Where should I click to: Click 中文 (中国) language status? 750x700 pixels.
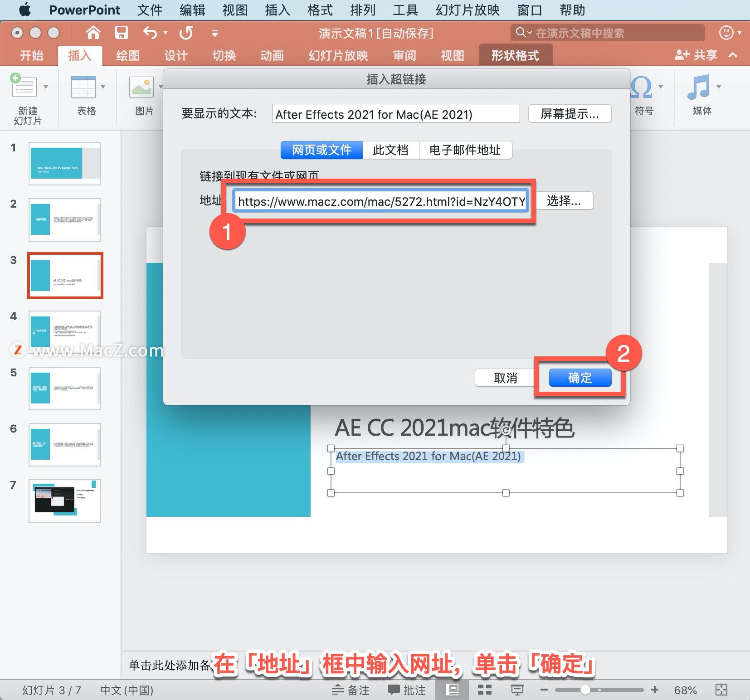pyautogui.click(x=127, y=690)
